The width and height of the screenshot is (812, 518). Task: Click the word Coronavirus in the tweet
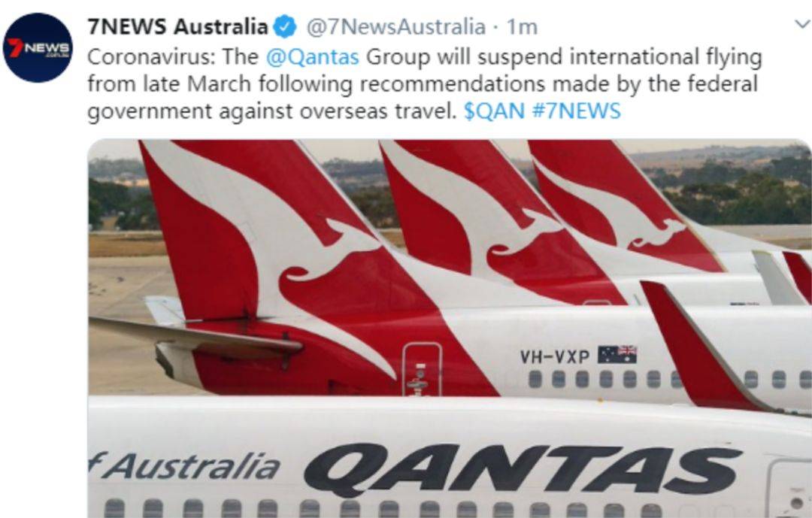click(x=150, y=57)
